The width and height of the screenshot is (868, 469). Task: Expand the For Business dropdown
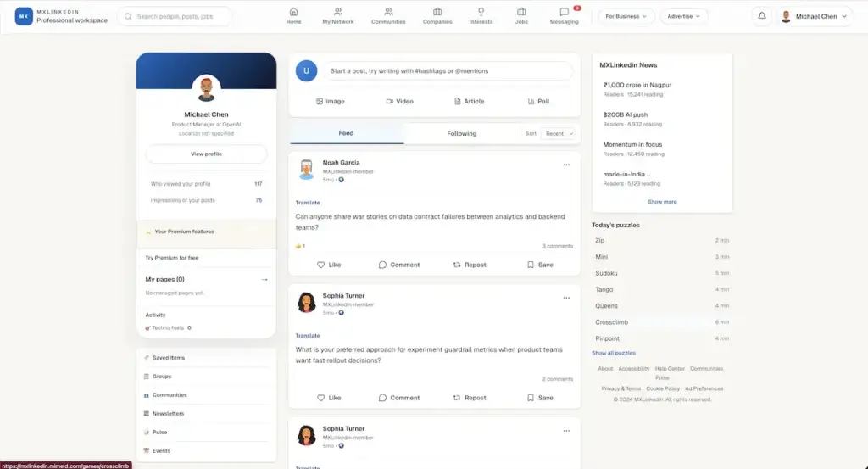(626, 16)
